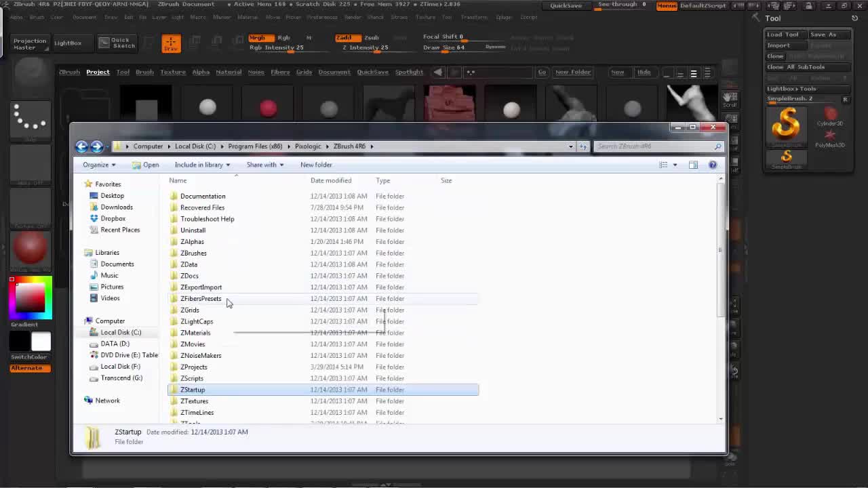Viewport: 868px width, 488px height.
Task: Click the Open button in Explorer toolbar
Action: click(x=146, y=165)
